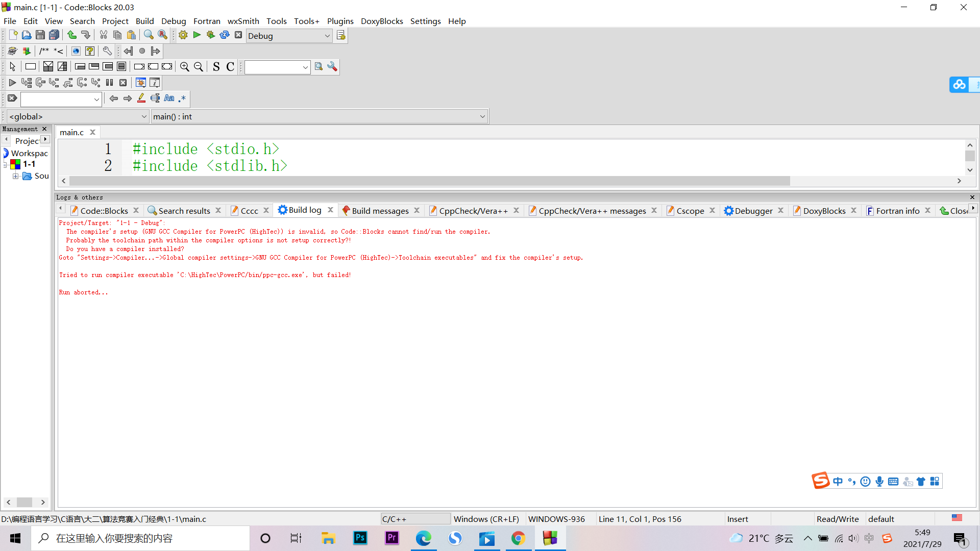Click the Open file icon
The image size is (980, 551).
[27, 35]
